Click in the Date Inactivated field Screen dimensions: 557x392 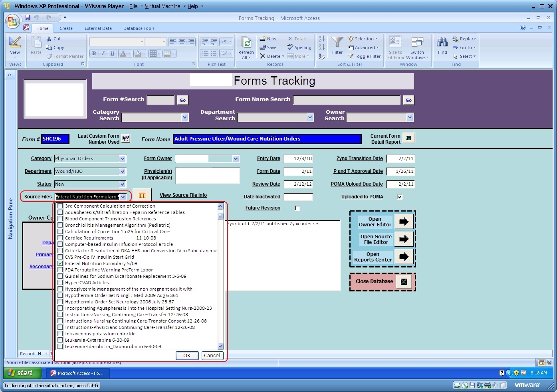pyautogui.click(x=298, y=197)
